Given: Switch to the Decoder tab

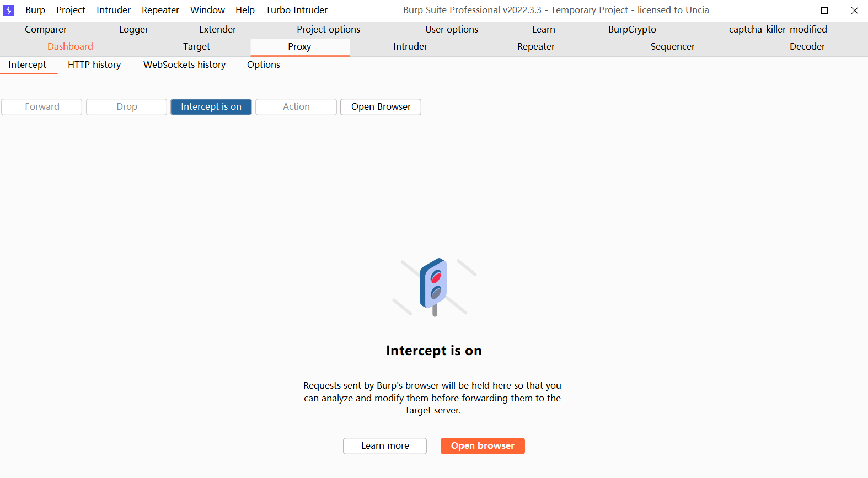Looking at the screenshot, I should click(x=807, y=46).
